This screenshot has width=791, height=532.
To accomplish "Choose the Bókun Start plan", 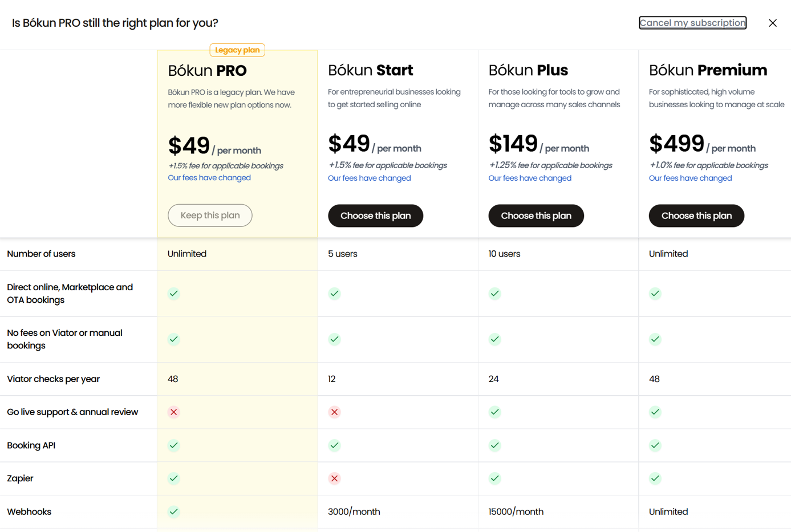I will coord(375,216).
